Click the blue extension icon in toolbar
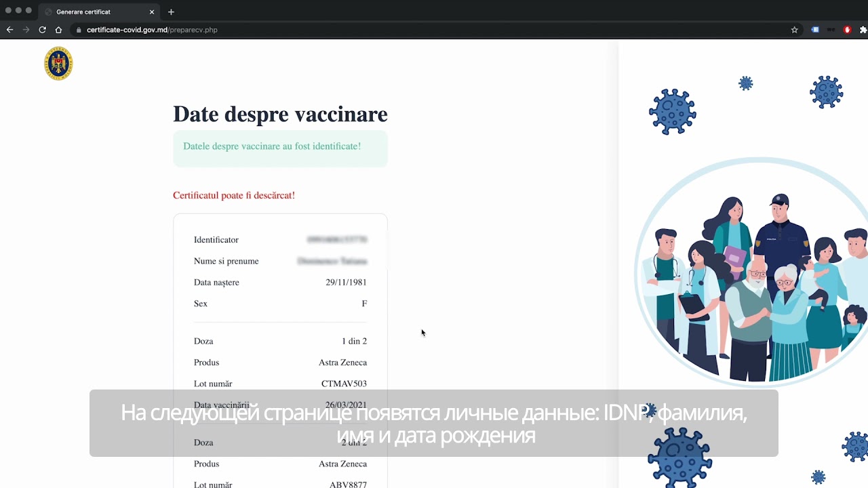 [x=815, y=30]
